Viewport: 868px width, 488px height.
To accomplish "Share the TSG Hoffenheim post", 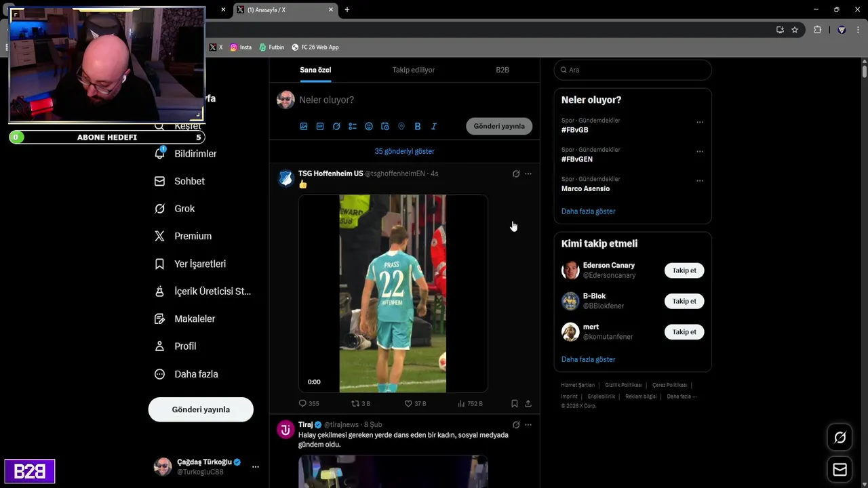I will click(528, 403).
